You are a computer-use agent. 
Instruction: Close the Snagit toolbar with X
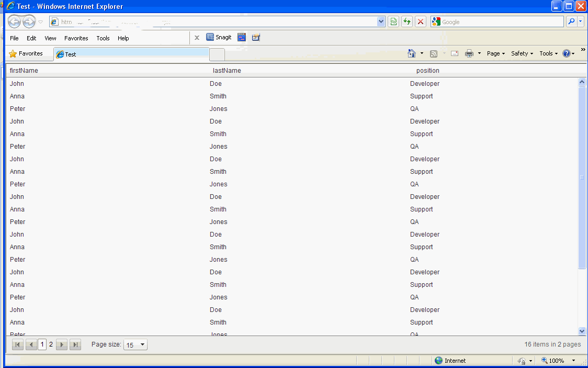[x=197, y=38]
